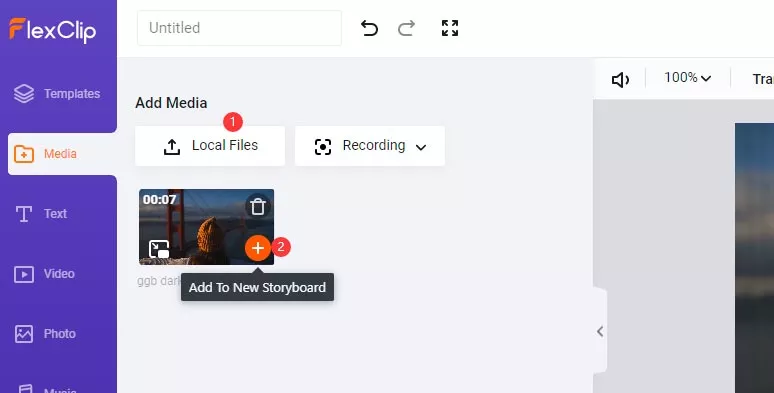This screenshot has height=393, width=774.
Task: Open the 100% zoom dropdown
Action: click(x=687, y=78)
